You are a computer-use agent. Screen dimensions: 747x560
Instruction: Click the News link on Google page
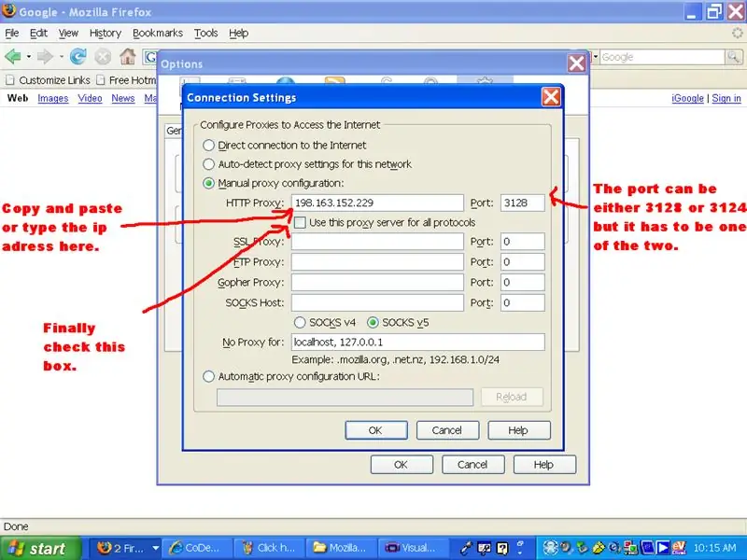123,98
